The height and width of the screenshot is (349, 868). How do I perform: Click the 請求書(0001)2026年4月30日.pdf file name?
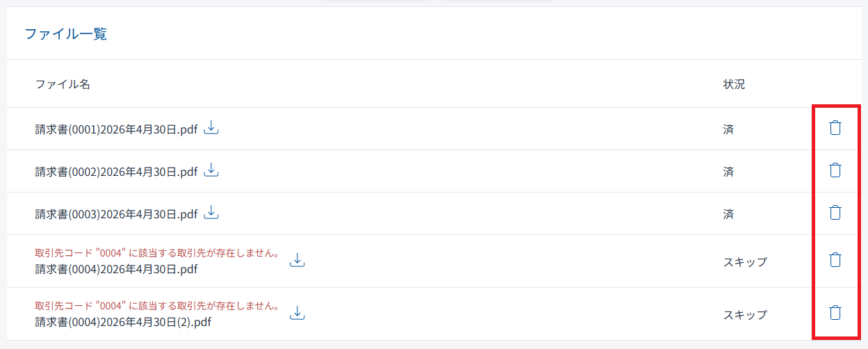click(116, 129)
